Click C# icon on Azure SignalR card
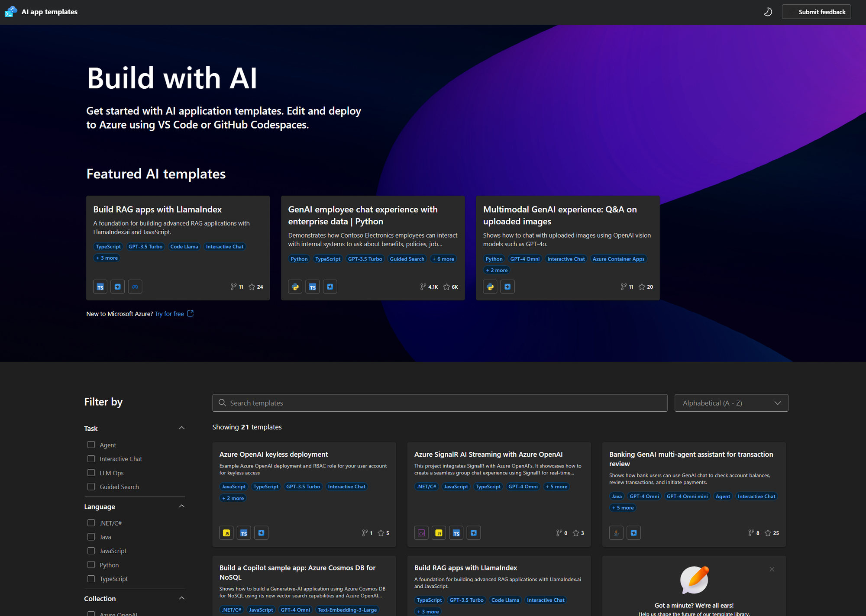This screenshot has height=616, width=866. tap(421, 533)
